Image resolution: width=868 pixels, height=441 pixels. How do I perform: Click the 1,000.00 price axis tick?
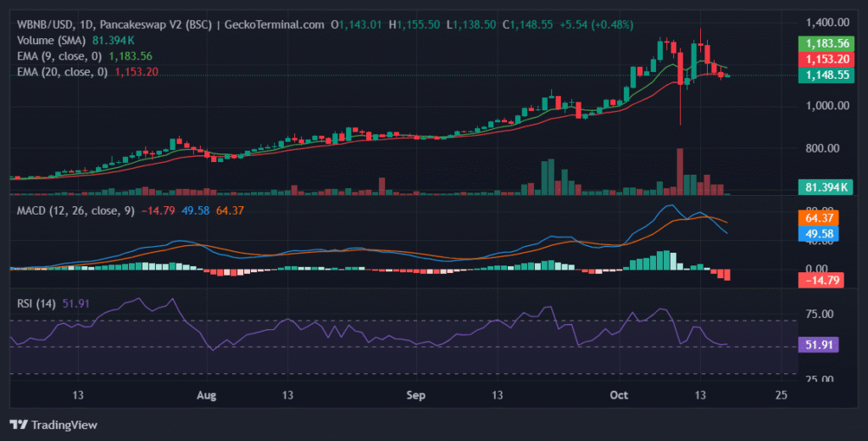[827, 106]
